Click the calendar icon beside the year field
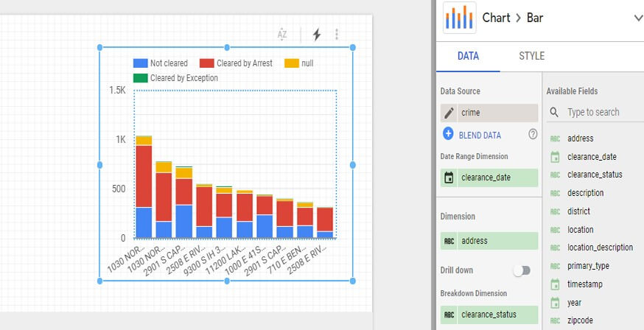 555,303
